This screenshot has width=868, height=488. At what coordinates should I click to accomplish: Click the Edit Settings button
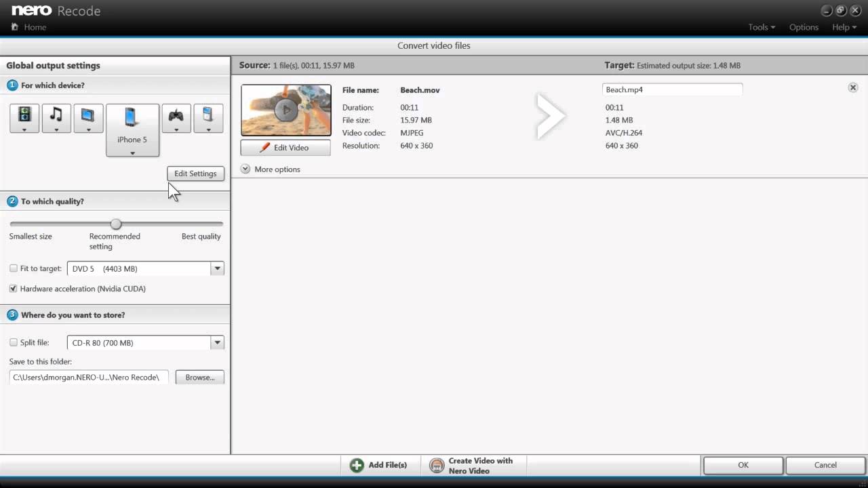point(195,174)
